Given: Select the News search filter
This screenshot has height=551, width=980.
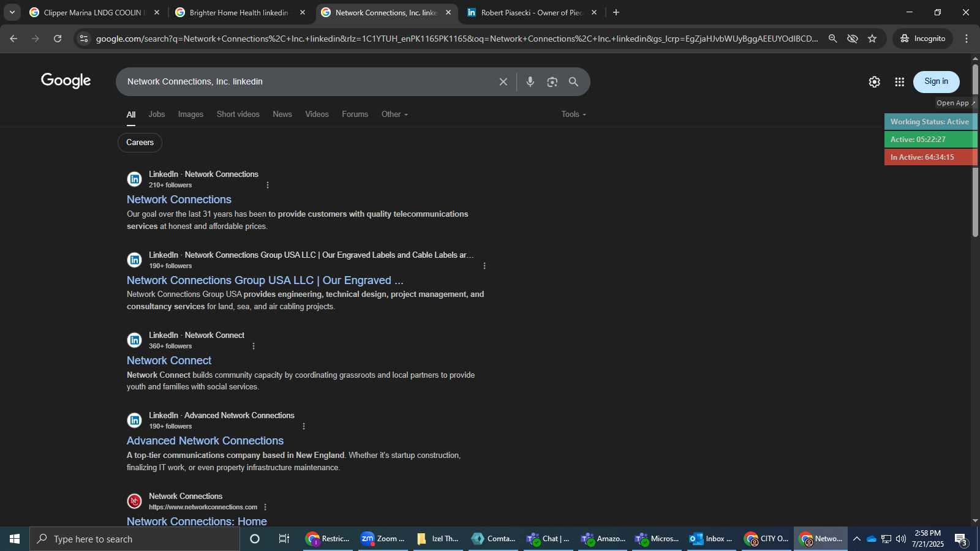Looking at the screenshot, I should coord(282,114).
